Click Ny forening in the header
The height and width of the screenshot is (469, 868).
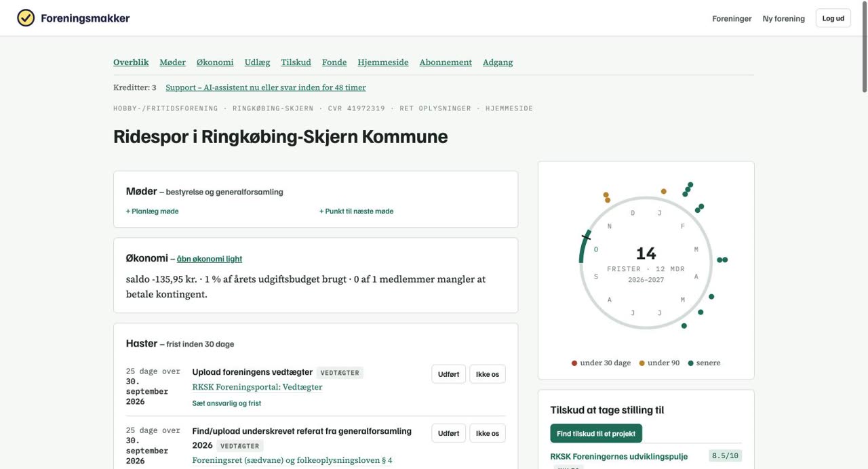pyautogui.click(x=783, y=18)
